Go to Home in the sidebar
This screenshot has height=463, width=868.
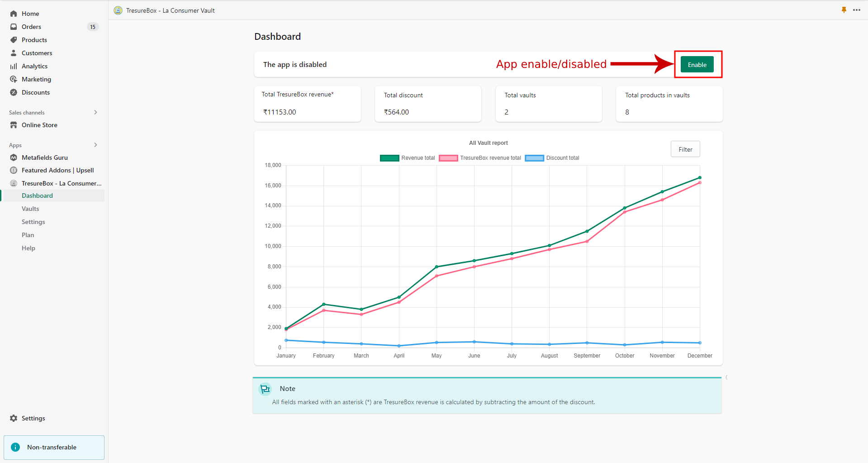[30, 14]
